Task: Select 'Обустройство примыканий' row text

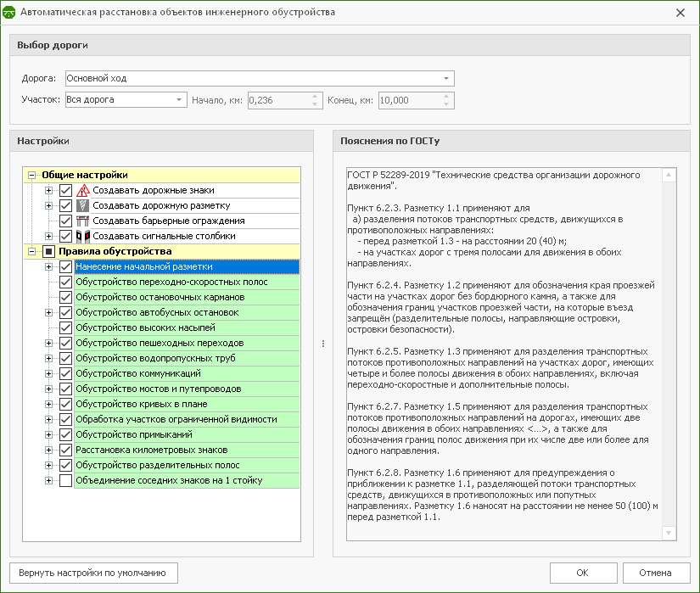Action: 134,434
